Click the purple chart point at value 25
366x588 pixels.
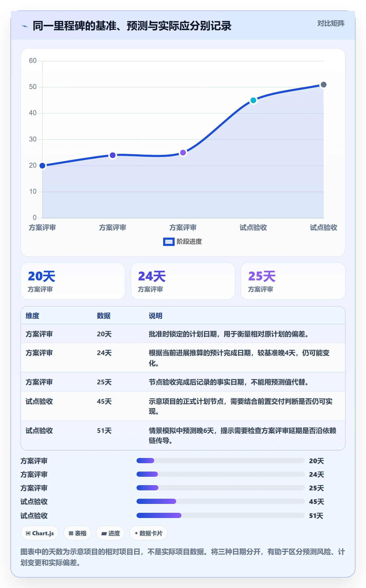click(x=183, y=152)
